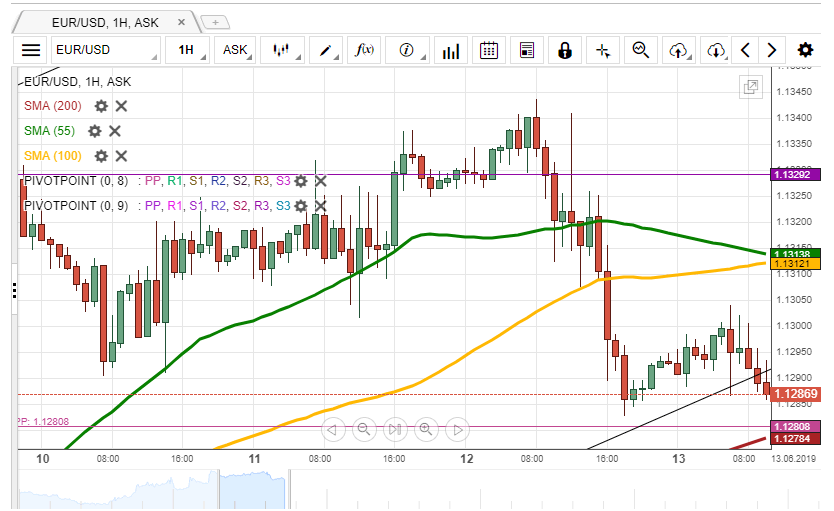Screen dimensions: 834x511
Task: Open the hamburger main menu
Action: click(32, 50)
